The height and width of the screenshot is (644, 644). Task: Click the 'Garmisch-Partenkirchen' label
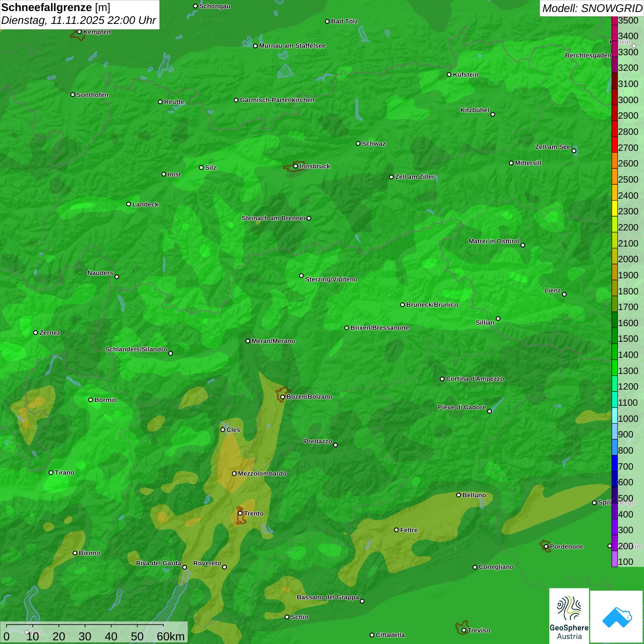click(277, 100)
